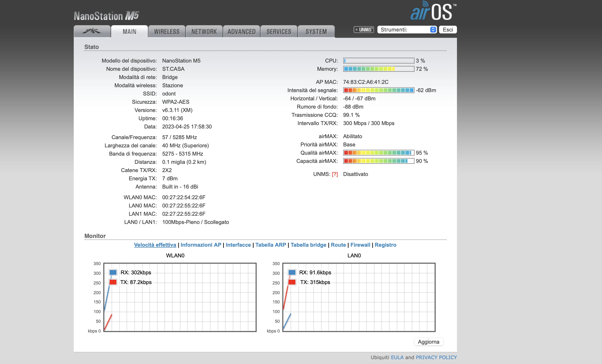Open the Firewall link
The width and height of the screenshot is (602, 364).
pos(360,245)
